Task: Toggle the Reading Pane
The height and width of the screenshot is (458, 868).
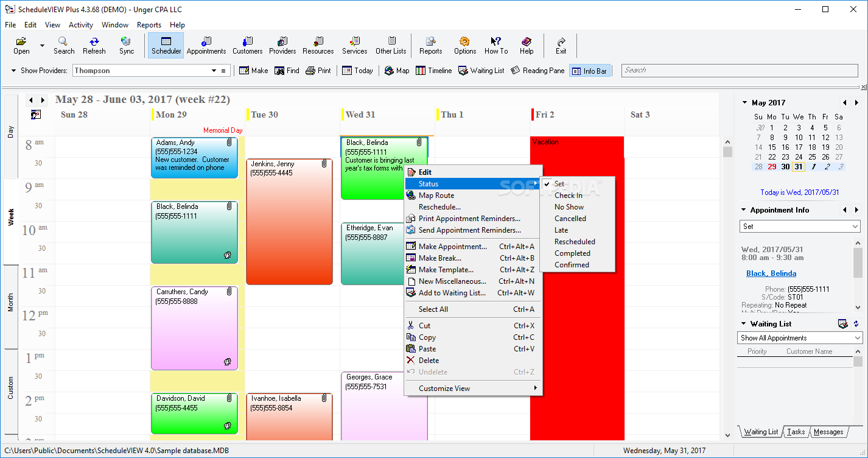Action: [x=537, y=71]
